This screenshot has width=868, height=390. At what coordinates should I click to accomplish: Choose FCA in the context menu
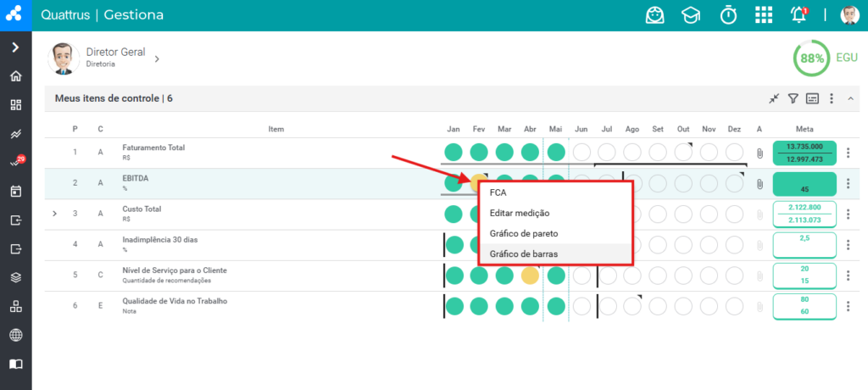click(556, 192)
